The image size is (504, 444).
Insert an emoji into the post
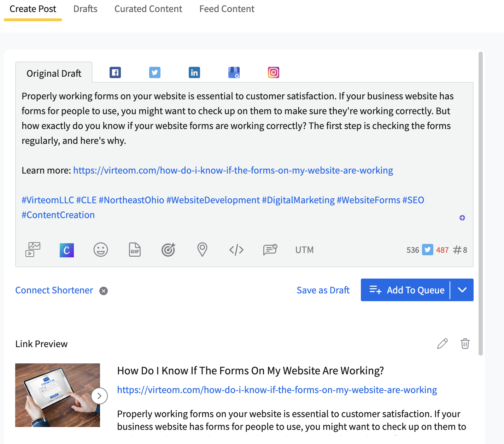101,250
